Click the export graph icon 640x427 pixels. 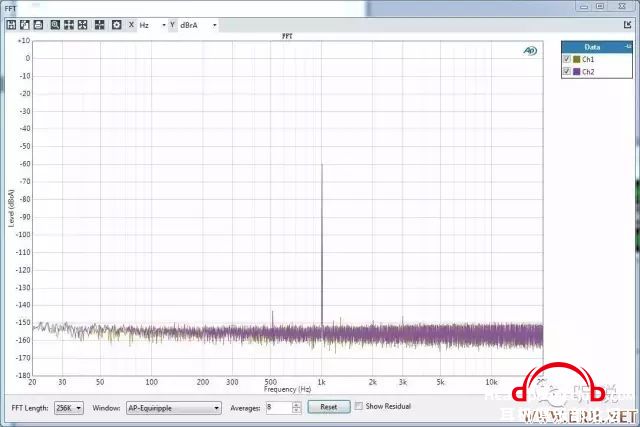(25, 25)
